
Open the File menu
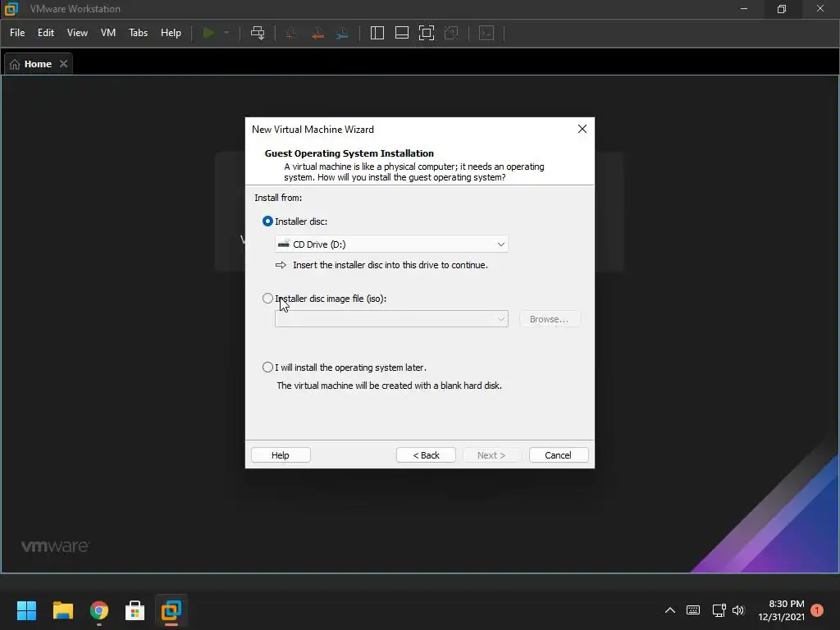pyautogui.click(x=17, y=33)
